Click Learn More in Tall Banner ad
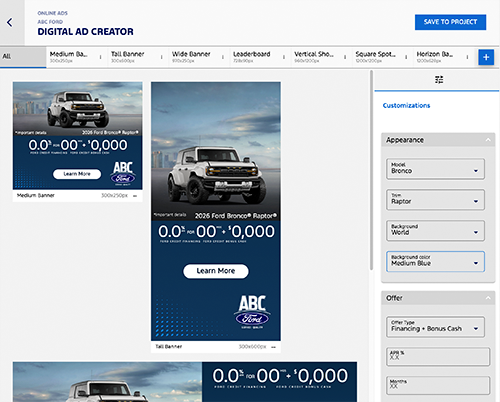 tap(216, 271)
